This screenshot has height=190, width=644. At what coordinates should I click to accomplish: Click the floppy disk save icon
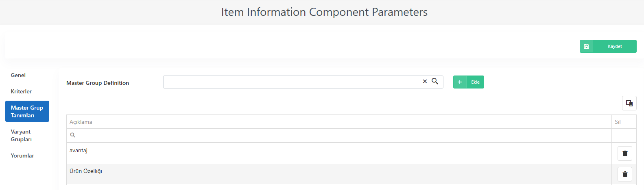click(586, 46)
